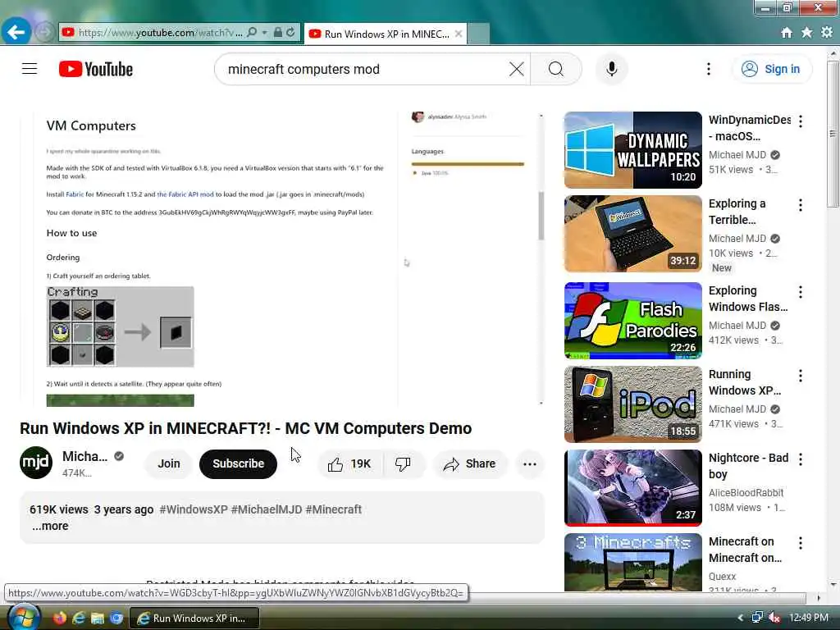Screen dimensions: 840x630
Task: Open the #MichaelMJD hashtag
Action: [267, 509]
